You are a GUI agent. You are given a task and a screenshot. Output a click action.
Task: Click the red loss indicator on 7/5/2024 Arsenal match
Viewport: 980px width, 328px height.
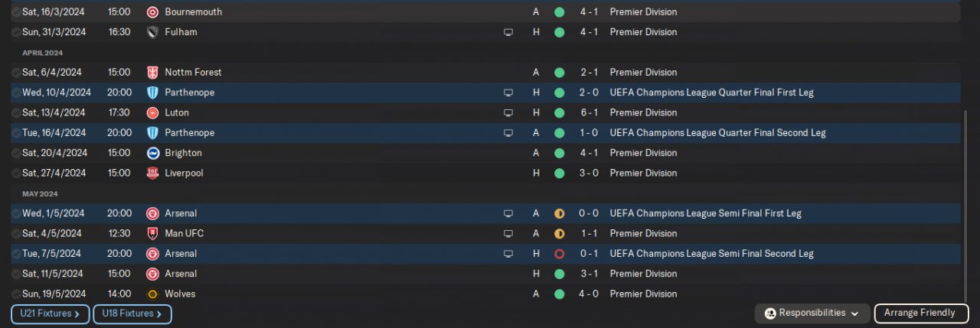tap(559, 254)
